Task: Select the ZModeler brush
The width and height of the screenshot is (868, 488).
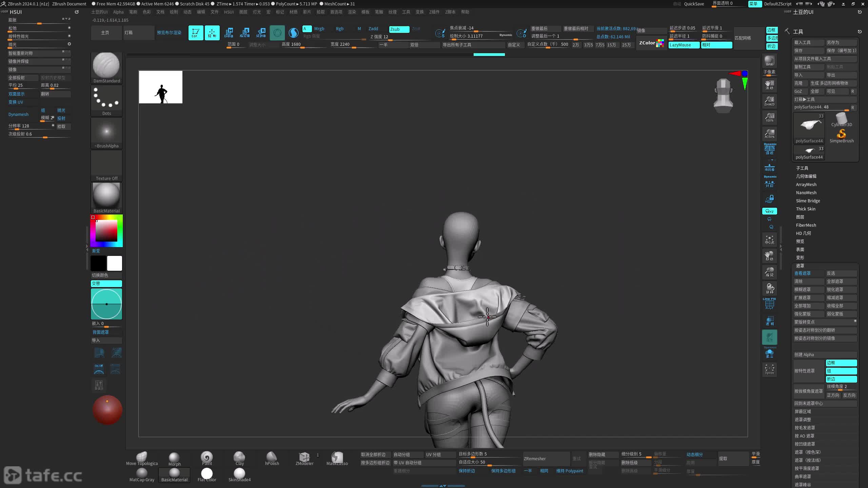Action: (x=304, y=459)
